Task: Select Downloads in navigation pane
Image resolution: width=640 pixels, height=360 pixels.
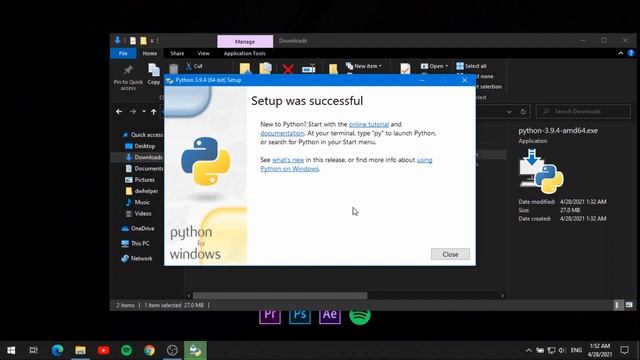Action: tap(144, 157)
